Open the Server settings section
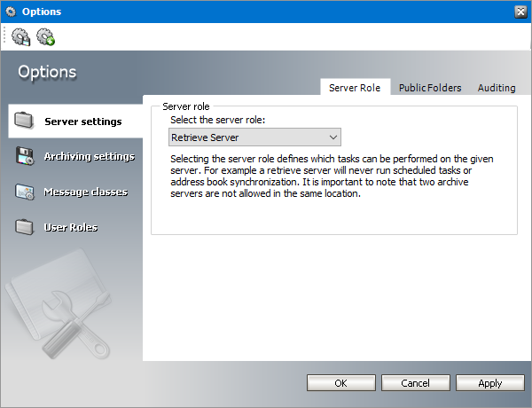This screenshot has height=408, width=532. click(x=75, y=122)
